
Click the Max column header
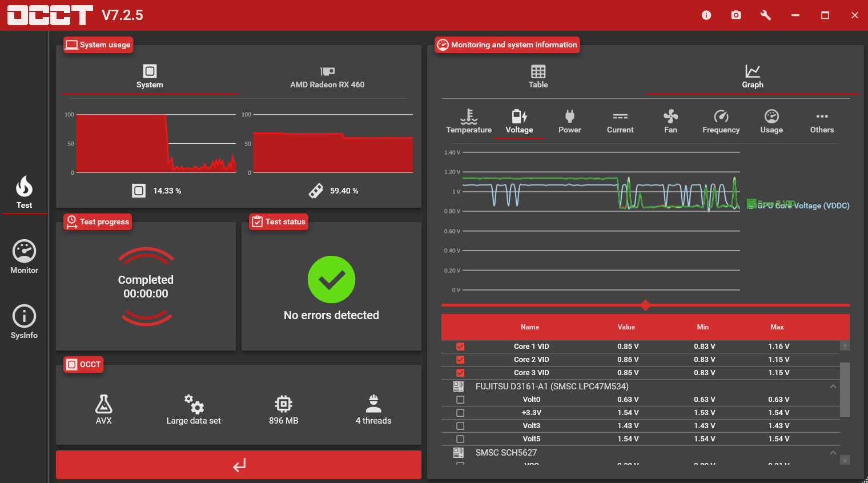[777, 327]
